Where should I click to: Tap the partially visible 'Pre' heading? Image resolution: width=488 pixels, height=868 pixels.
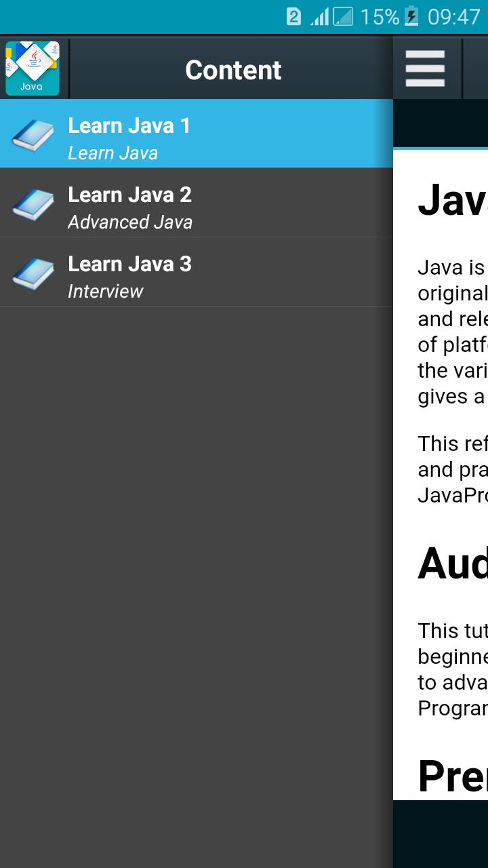click(x=452, y=776)
